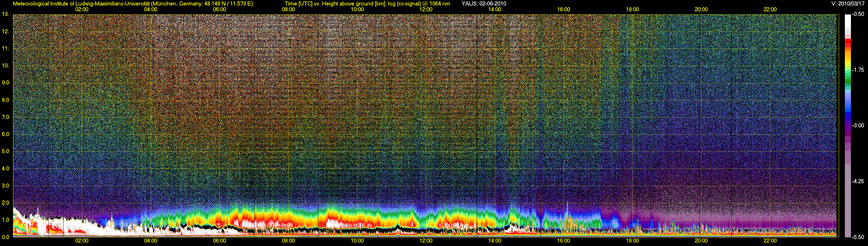Click the red band of the colorbar

coord(847,43)
